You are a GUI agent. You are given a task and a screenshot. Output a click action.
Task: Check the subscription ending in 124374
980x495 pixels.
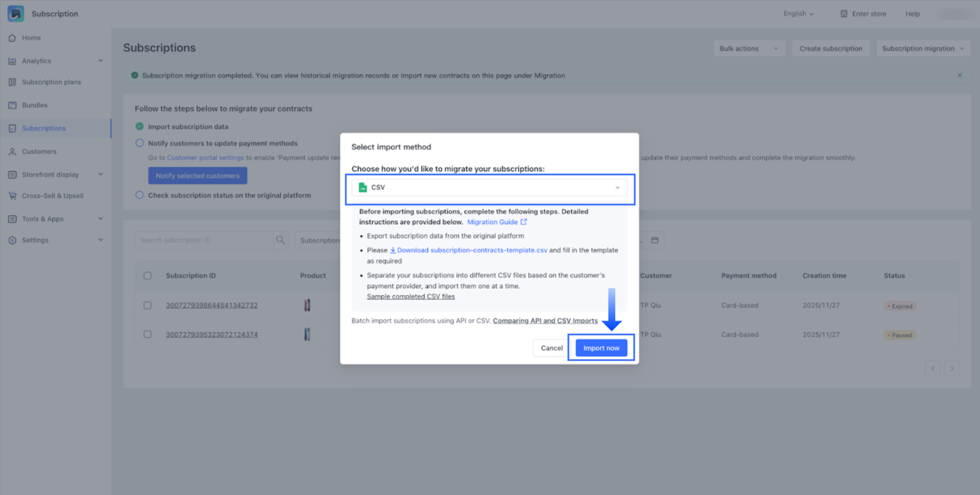pos(147,334)
